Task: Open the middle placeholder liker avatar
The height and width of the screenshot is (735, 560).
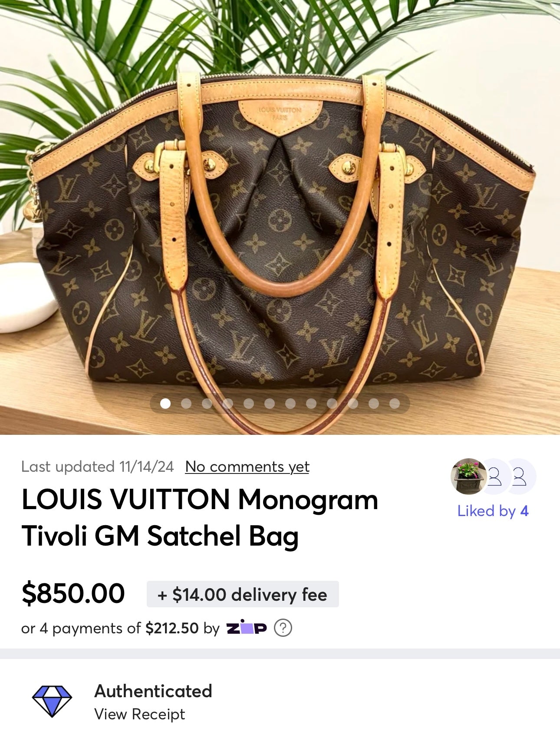Action: point(495,477)
